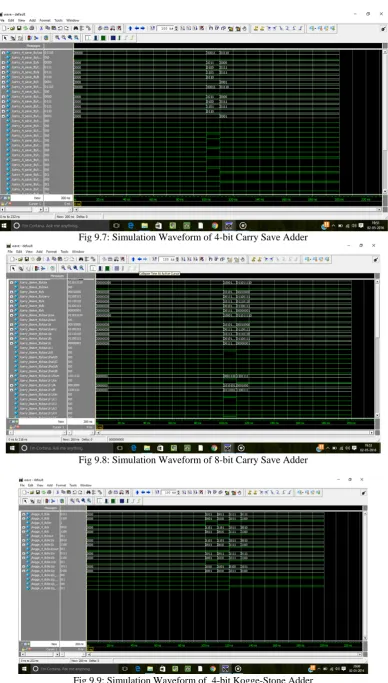Click Zoom Out magnifier in Kogge-Stone Adder window
This screenshot has height=683, width=388.
click(78, 501)
